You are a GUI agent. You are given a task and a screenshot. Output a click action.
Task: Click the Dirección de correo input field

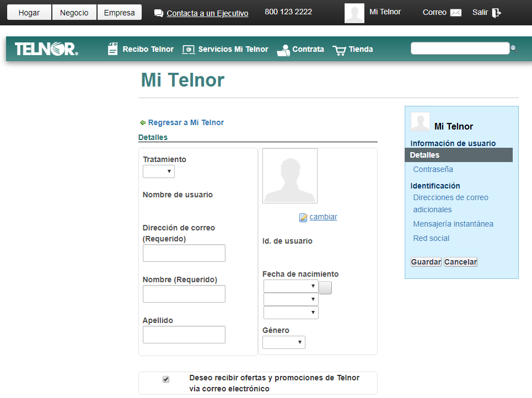(x=184, y=253)
